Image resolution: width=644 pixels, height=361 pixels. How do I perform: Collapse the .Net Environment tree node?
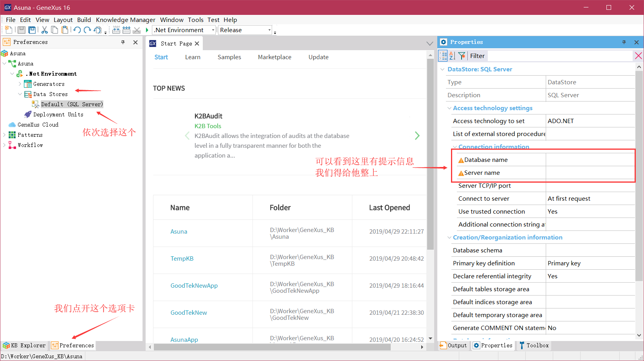point(12,74)
